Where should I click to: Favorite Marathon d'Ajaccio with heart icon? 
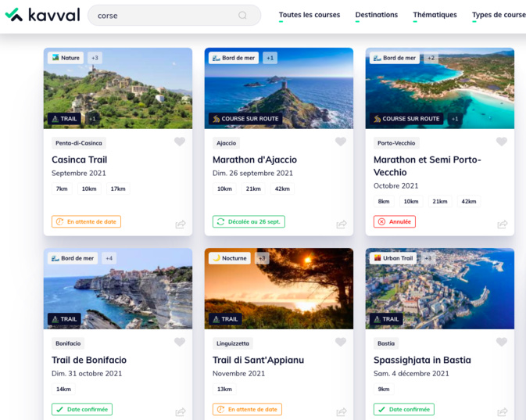pyautogui.click(x=341, y=142)
